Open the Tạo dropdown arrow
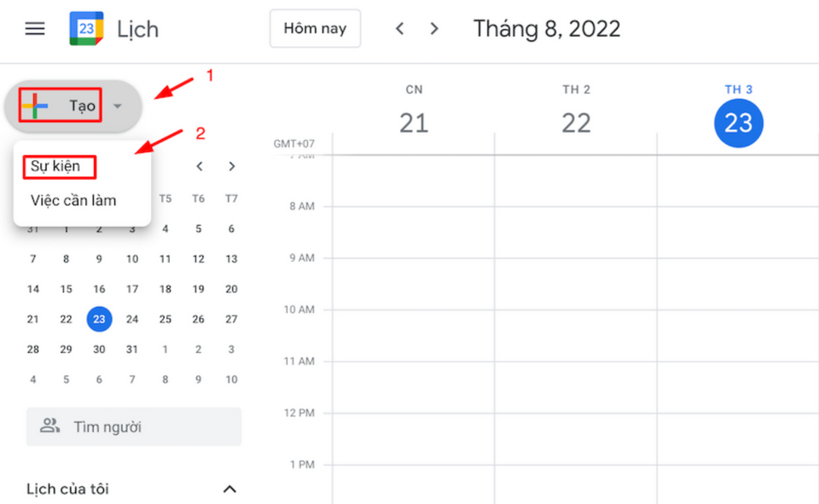Viewport: 819px width, 504px height. tap(118, 107)
